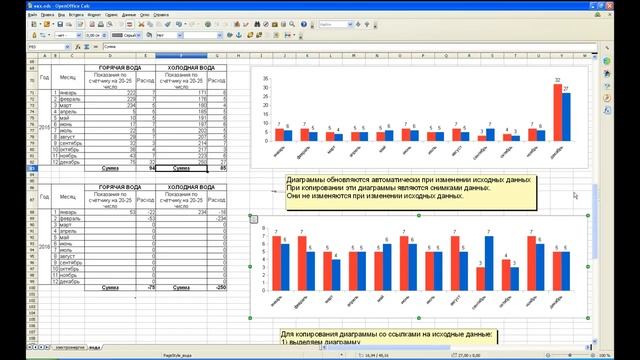The width and height of the screenshot is (640, 360).
Task: Switch to электроэнергия sheet tab
Action: [70, 347]
